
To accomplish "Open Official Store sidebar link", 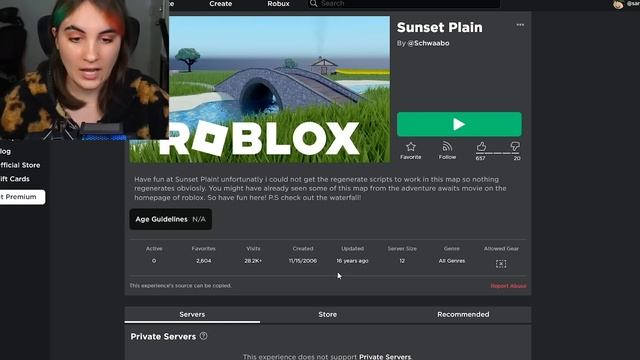I will [20, 165].
